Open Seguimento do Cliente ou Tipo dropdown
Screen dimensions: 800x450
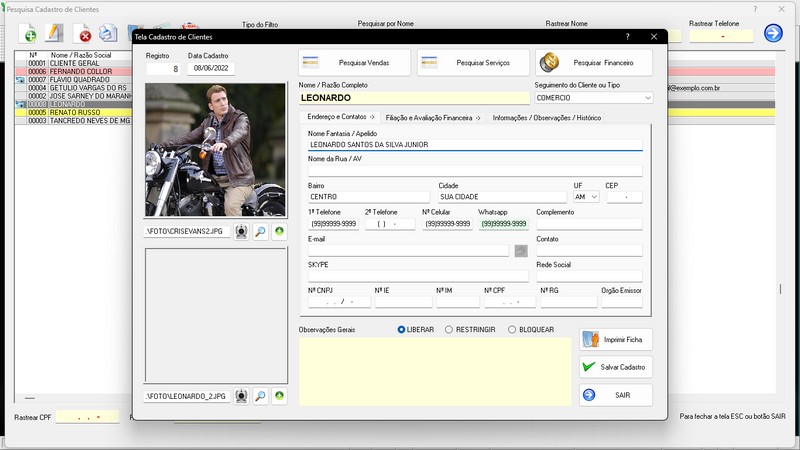point(647,98)
